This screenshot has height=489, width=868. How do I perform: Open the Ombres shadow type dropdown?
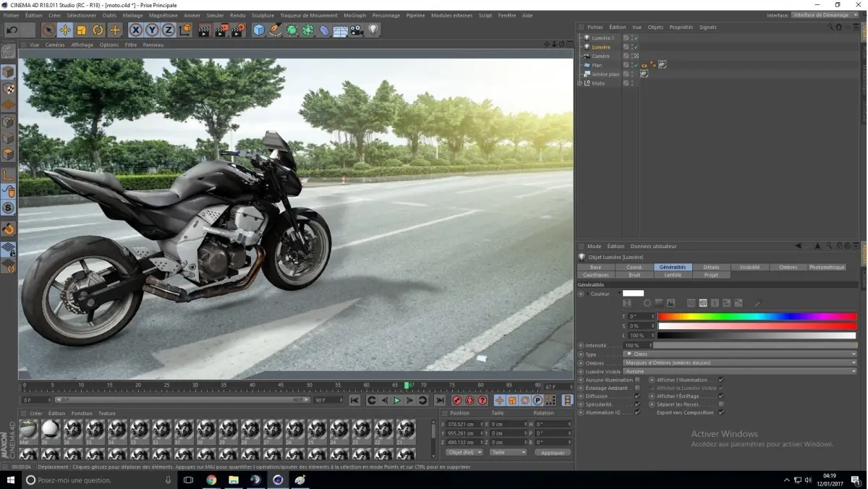(739, 363)
